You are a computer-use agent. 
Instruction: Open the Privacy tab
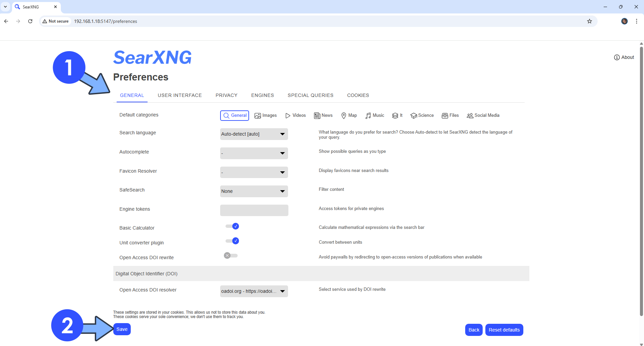point(226,95)
